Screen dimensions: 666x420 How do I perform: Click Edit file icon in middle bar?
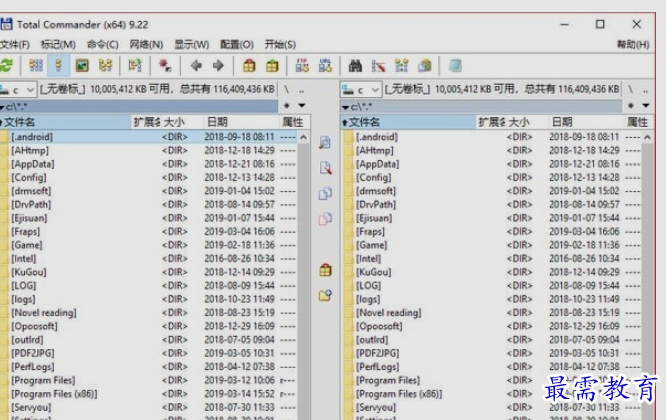325,168
